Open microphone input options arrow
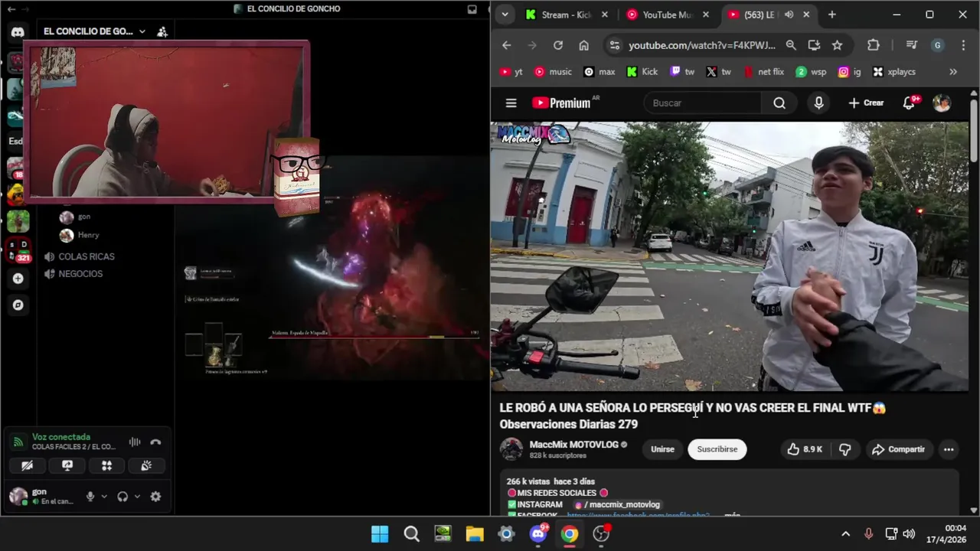The image size is (980, 551). pos(104,496)
